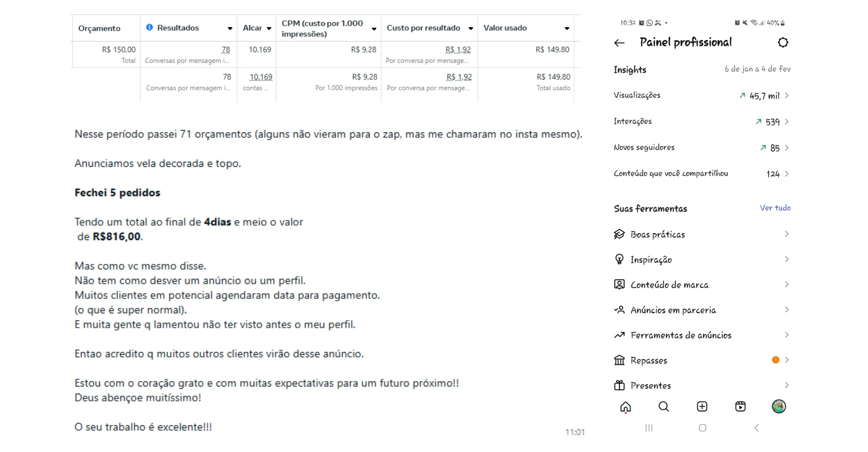This screenshot has width=868, height=452.
Task: Tap the Instagram home icon
Action: [x=626, y=407]
